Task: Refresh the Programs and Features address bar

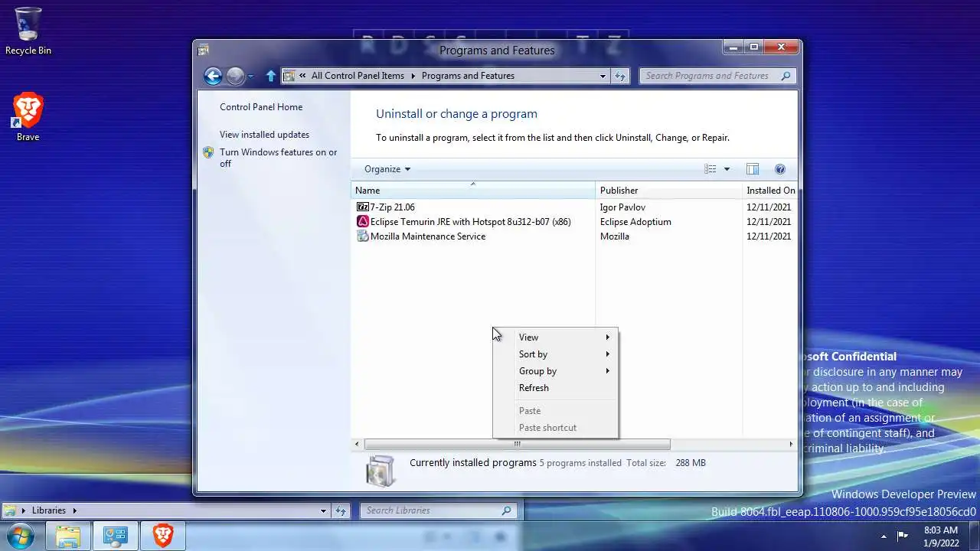Action: click(x=620, y=76)
